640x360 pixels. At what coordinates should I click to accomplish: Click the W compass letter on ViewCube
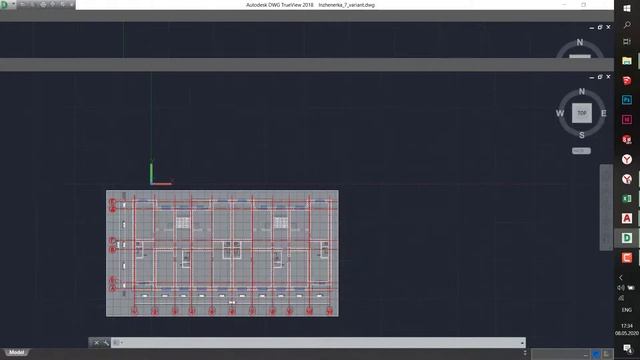coord(560,113)
